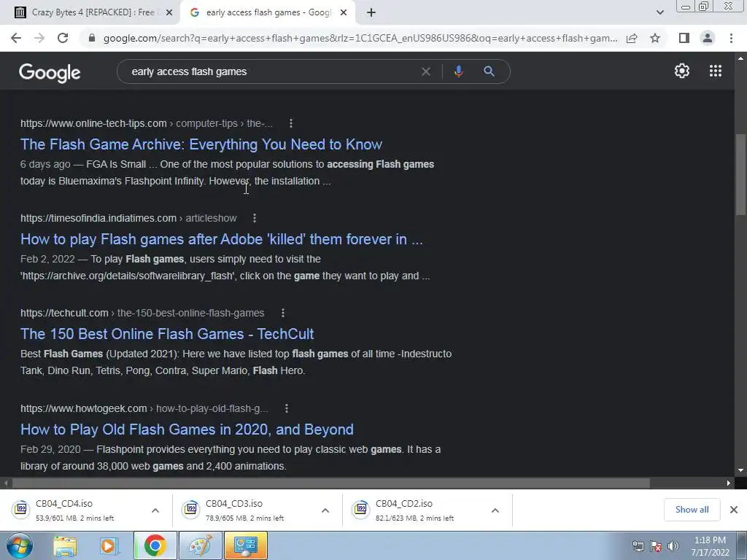
Task: Click the scroll down arrow of page
Action: pos(740,470)
